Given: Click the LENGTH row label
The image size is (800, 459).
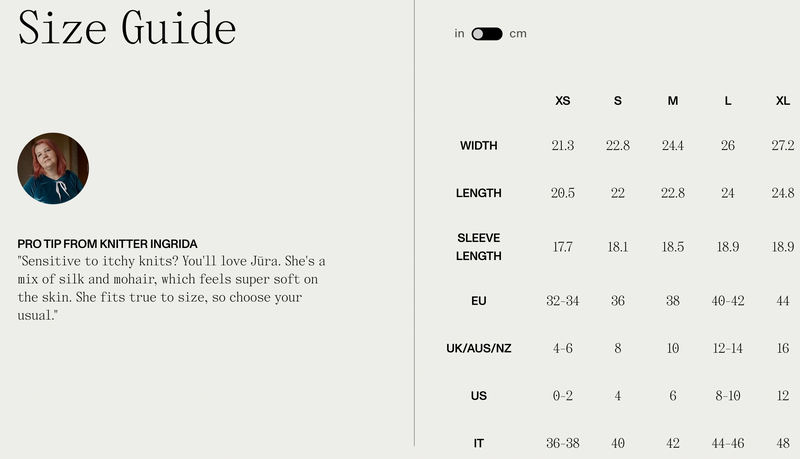Looking at the screenshot, I should pos(479,193).
